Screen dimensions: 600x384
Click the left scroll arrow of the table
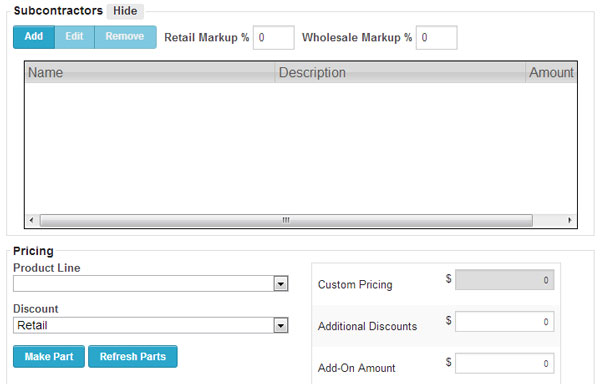coord(32,220)
